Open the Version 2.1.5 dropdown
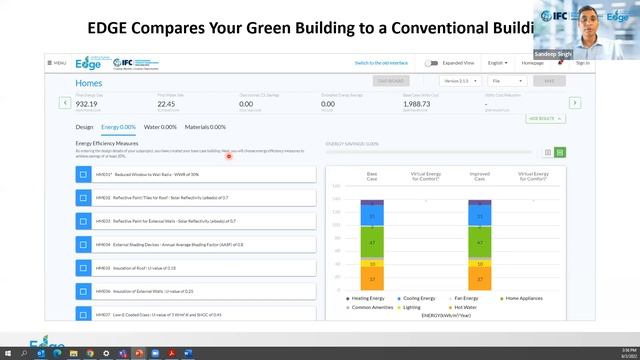The height and width of the screenshot is (360, 640). (460, 81)
